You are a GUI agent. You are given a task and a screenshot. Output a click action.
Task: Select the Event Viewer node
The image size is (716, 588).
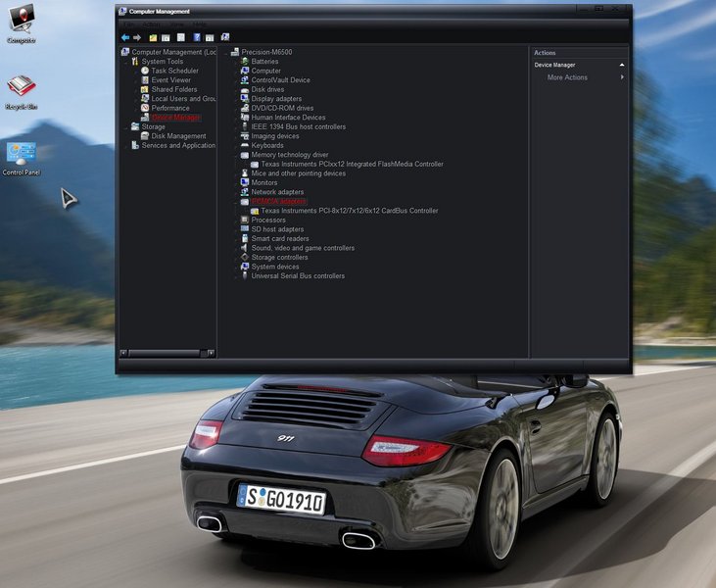[x=170, y=80]
